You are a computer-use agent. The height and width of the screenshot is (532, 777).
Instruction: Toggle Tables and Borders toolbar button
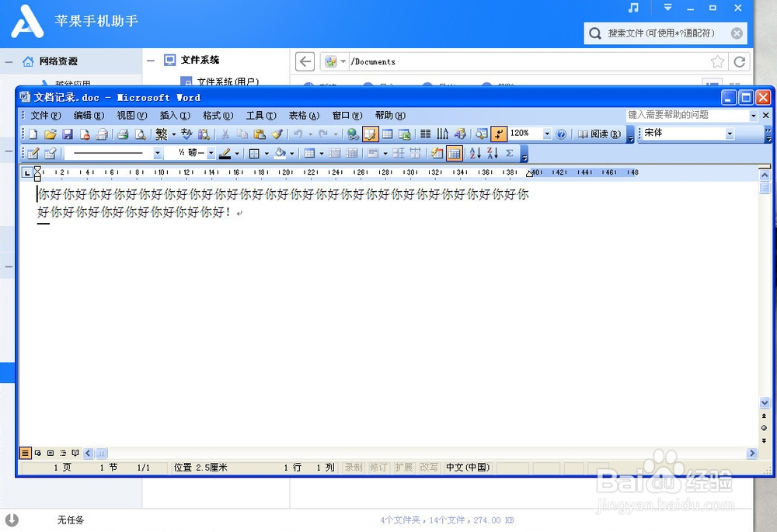(370, 134)
